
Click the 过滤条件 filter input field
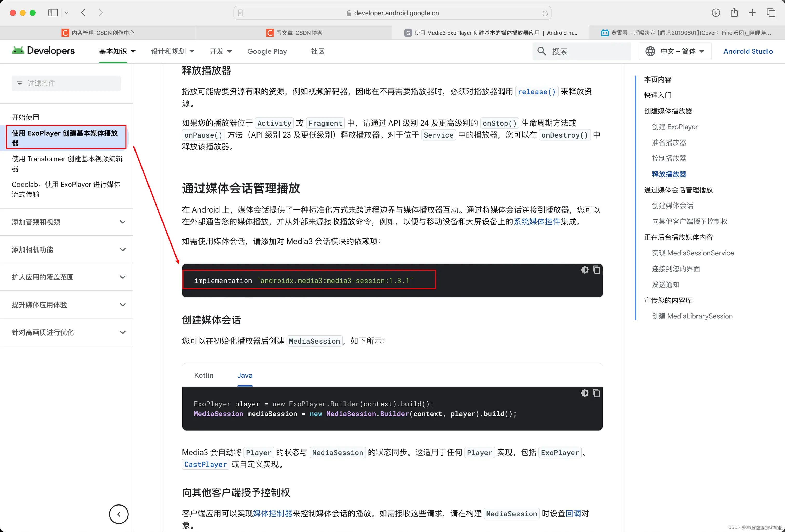[x=66, y=83]
